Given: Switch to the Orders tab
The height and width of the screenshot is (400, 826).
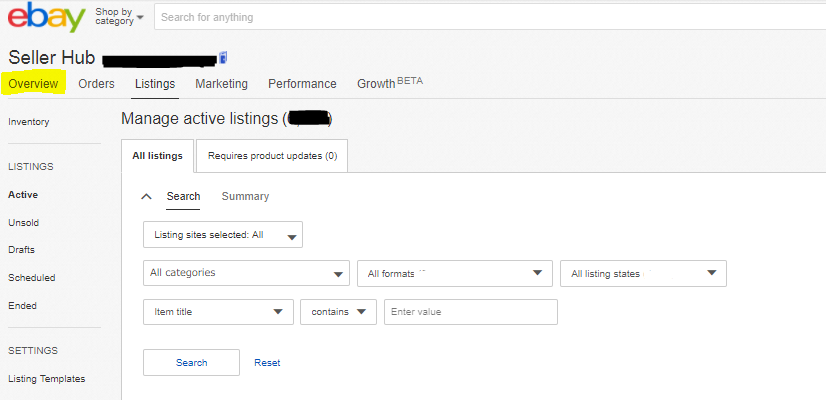Looking at the screenshot, I should pos(96,84).
